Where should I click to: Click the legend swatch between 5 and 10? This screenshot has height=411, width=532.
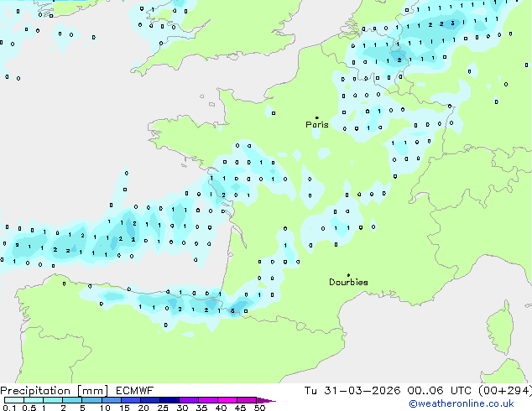point(91,400)
